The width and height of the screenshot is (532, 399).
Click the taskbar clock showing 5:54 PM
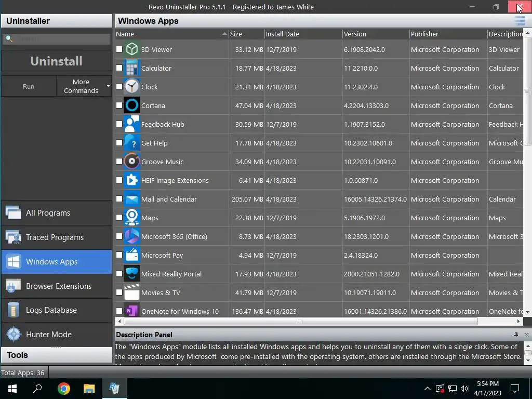pyautogui.click(x=487, y=389)
